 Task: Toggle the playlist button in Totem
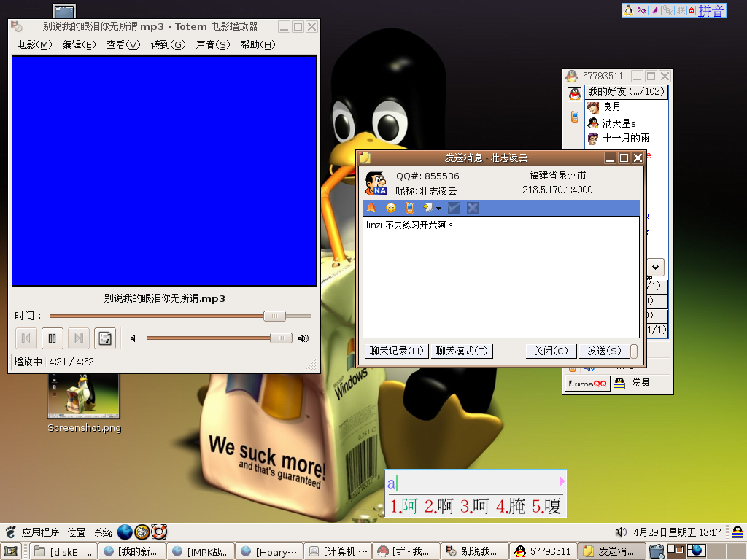coord(105,338)
